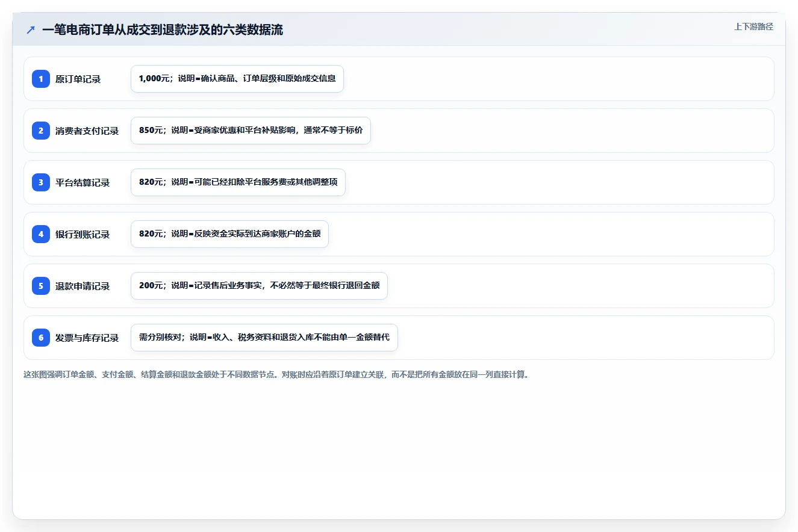Click the 200元 description box
Screen dimensions: 798x532
pyautogui.click(x=259, y=286)
